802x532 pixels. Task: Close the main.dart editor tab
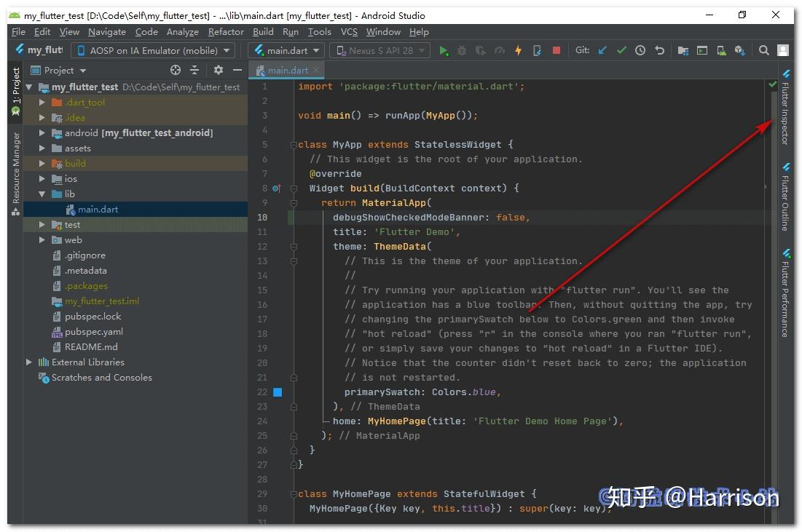[316, 70]
